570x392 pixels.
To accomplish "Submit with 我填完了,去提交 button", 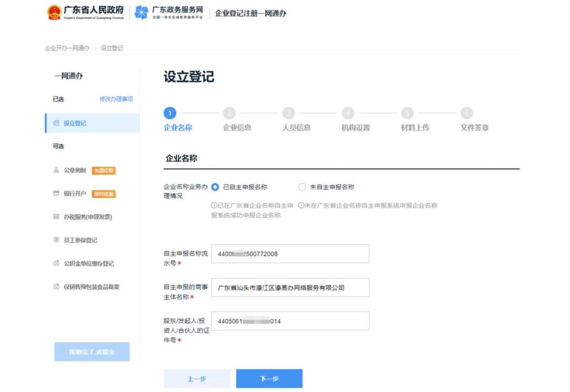I will click(x=91, y=352).
